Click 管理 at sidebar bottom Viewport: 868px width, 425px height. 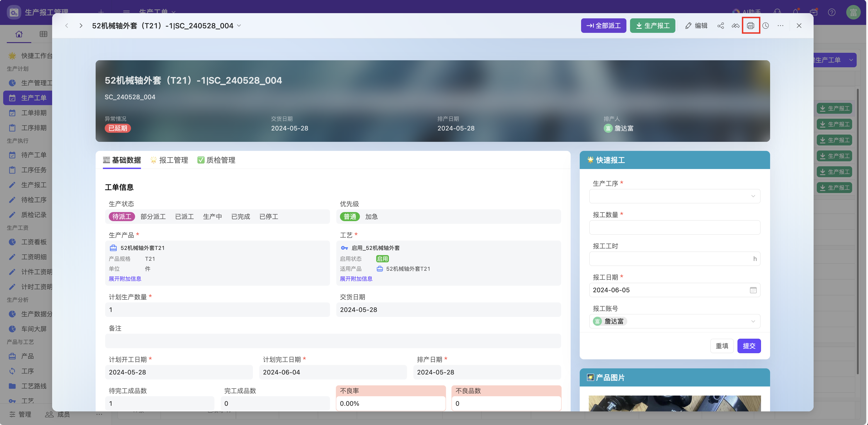point(20,414)
